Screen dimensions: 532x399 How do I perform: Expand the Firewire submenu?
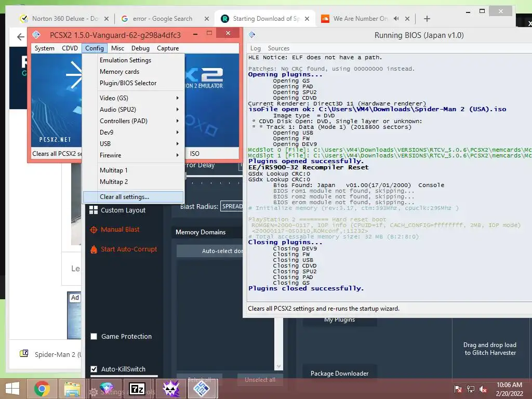[x=134, y=155]
